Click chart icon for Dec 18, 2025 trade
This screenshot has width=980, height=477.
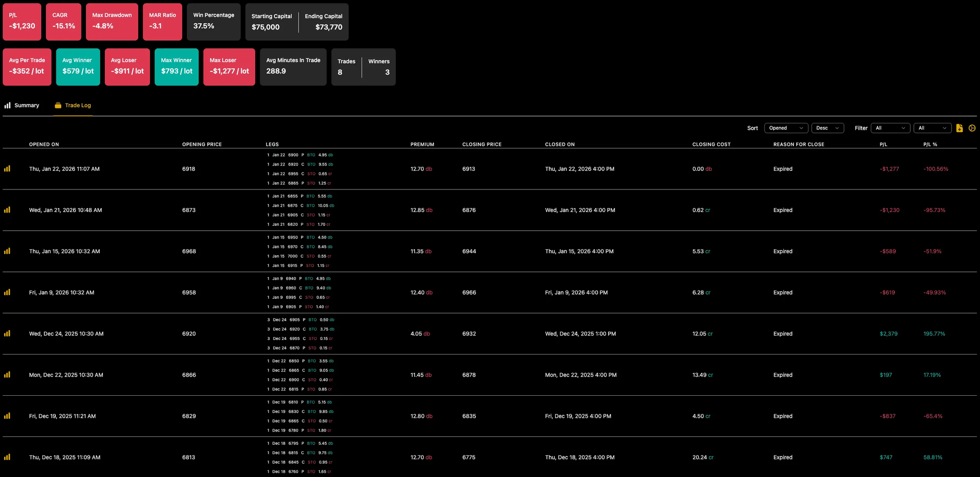click(7, 456)
